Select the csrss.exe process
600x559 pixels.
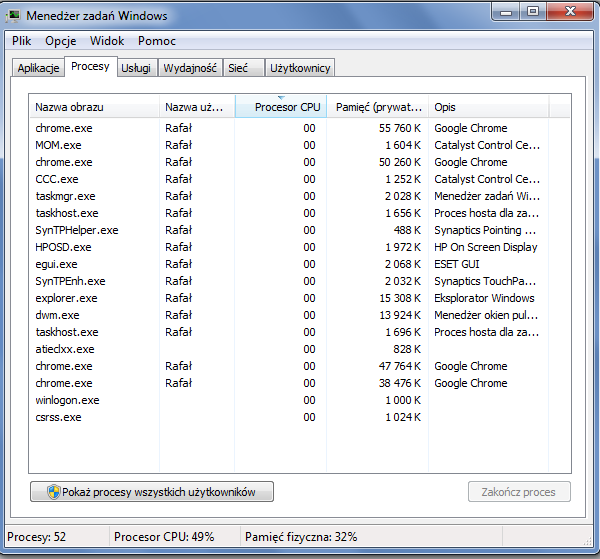point(300,417)
